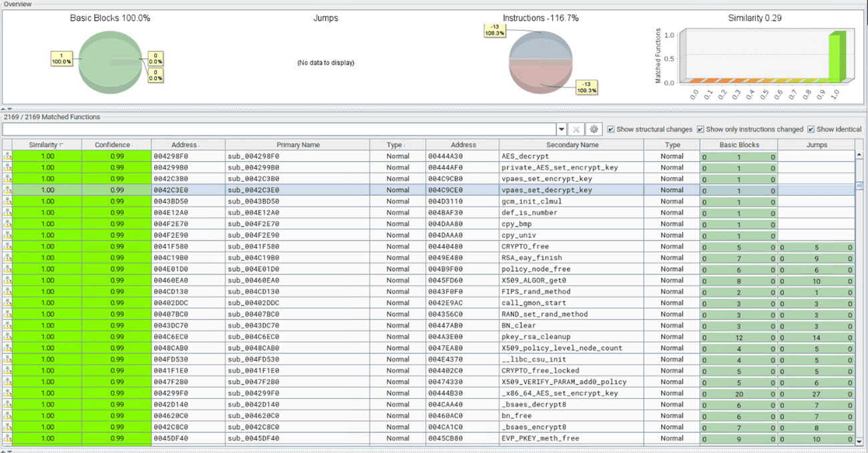The height and width of the screenshot is (453, 868).
Task: Sort by Similarity column header
Action: [x=47, y=144]
